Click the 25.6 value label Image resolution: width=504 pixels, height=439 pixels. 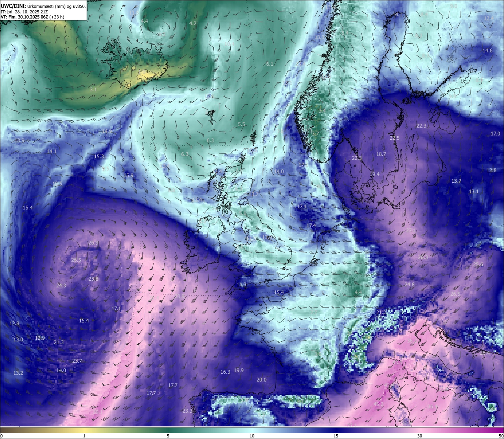point(478,264)
